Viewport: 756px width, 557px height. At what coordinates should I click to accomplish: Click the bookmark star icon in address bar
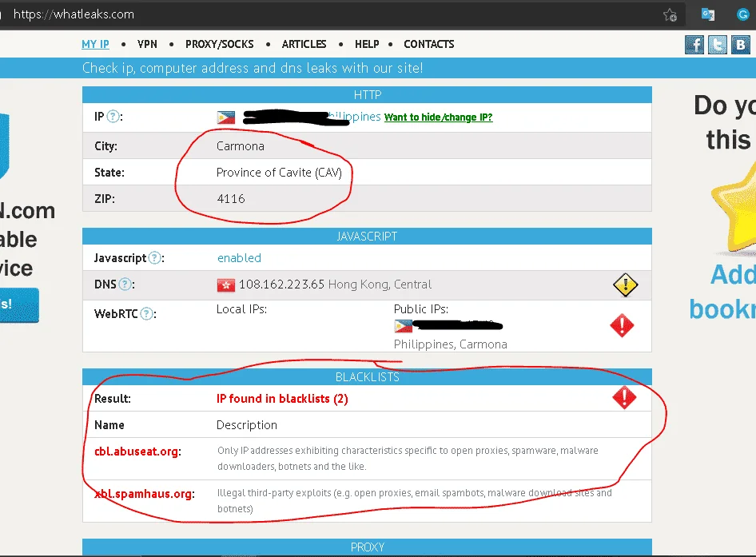(670, 15)
